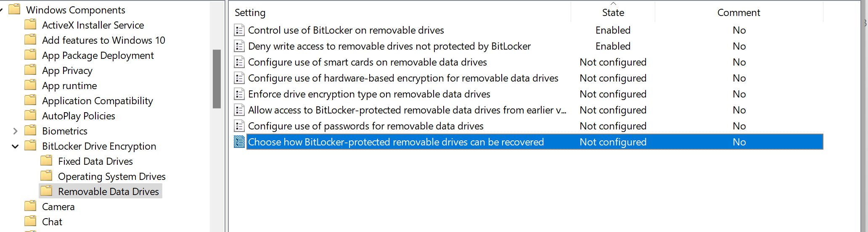Collapse the Windows Components tree node
The image size is (868, 232).
[x=1, y=10]
